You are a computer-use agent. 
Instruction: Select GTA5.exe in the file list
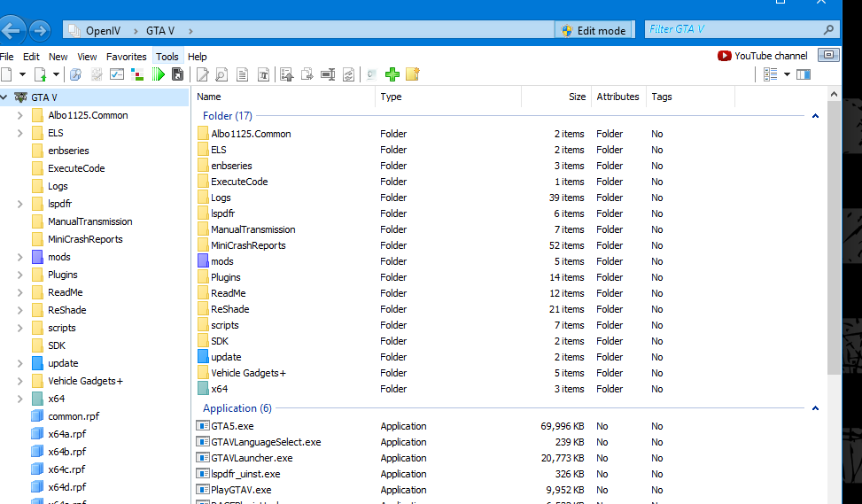(x=232, y=427)
